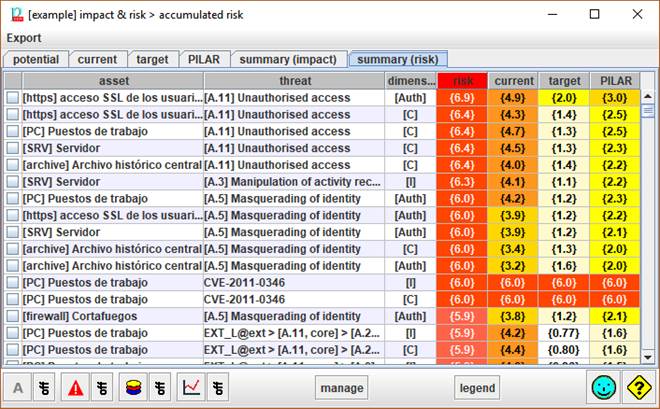660x409 pixels.
Task: Switch to the PILAR tab
Action: pos(203,59)
